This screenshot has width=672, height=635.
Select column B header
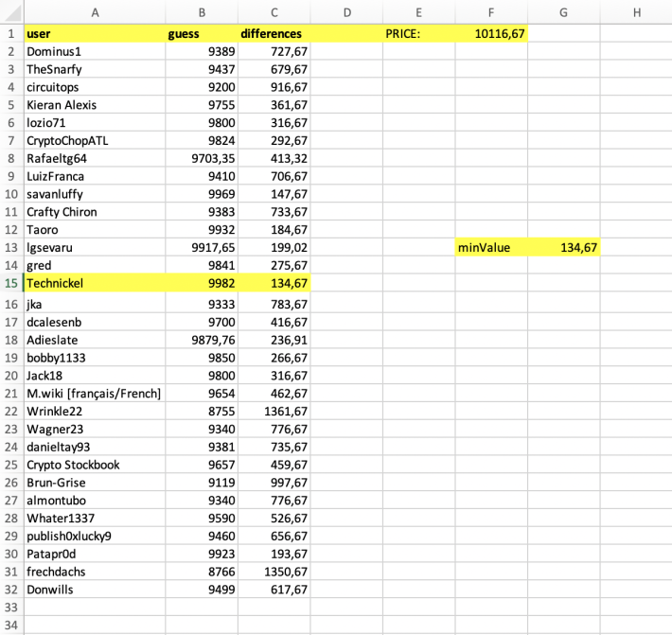(x=202, y=12)
